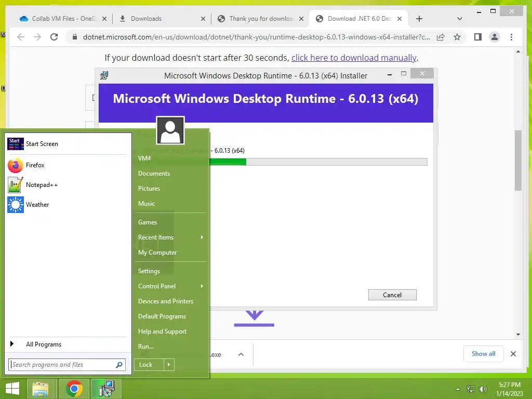Select the installer taskbar icon
Screen dimensions: 532x399
[107, 389]
